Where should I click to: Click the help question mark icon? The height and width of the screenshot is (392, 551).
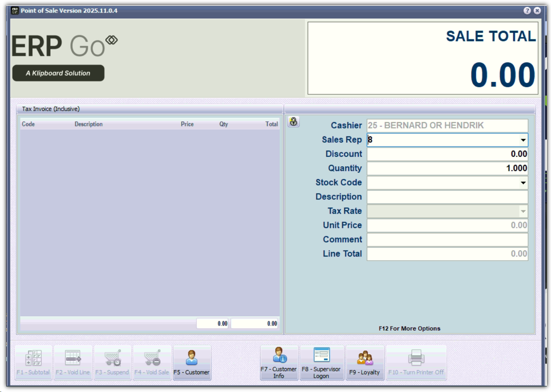point(527,10)
